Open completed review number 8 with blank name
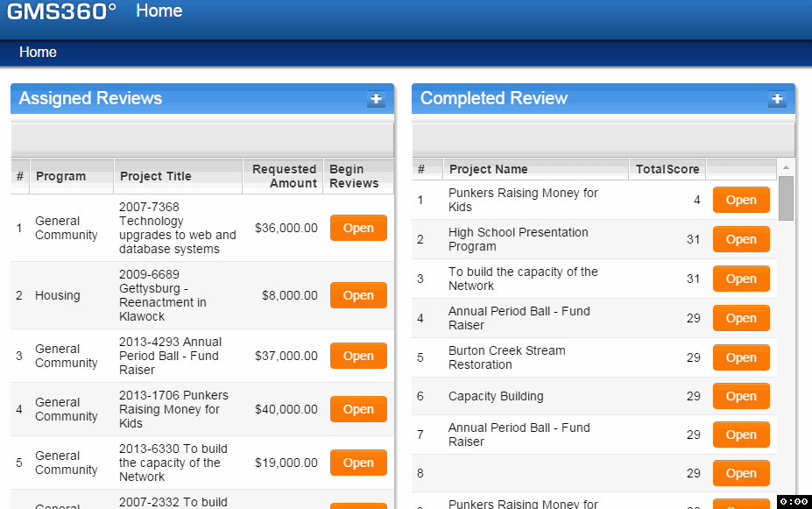Screen dimensions: 812x509 (x=741, y=473)
